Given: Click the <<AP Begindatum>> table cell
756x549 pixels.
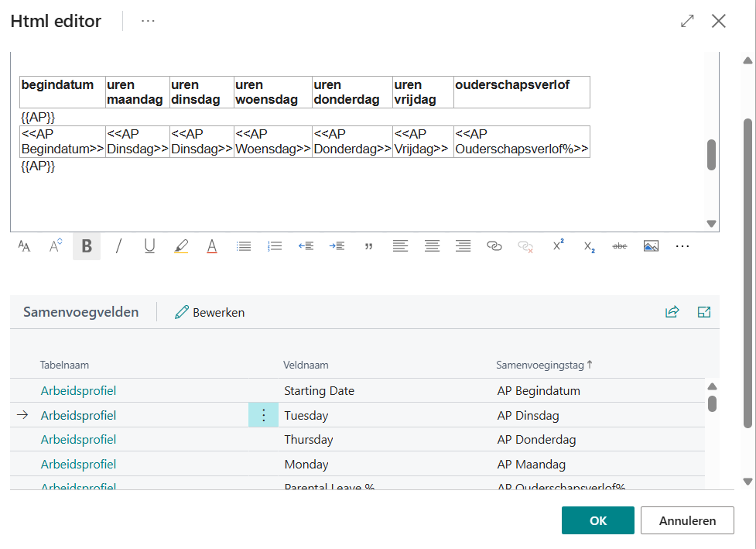Looking at the screenshot, I should pos(62,142).
